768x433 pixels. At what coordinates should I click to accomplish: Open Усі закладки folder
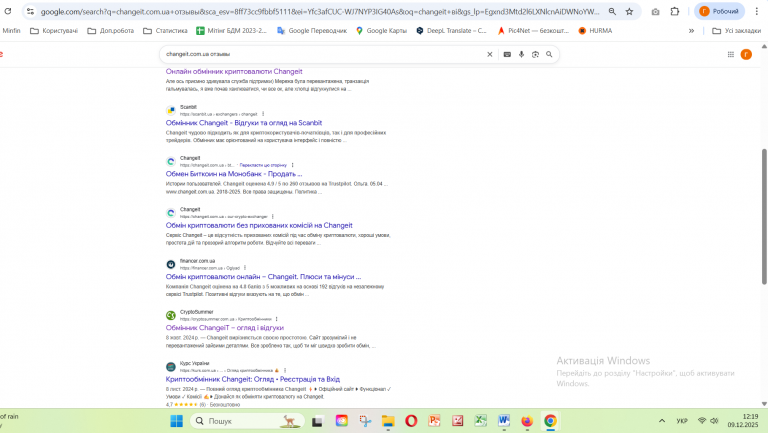coord(737,30)
